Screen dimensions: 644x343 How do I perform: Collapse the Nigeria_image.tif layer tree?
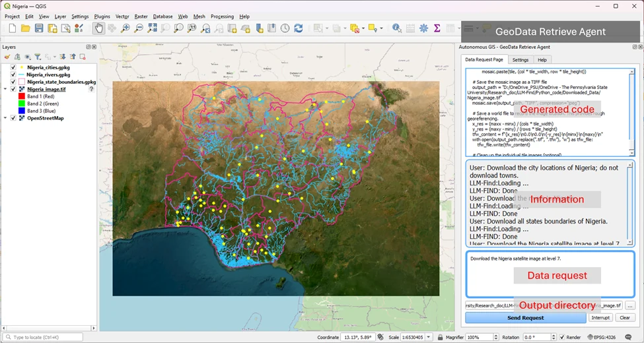coord(5,89)
